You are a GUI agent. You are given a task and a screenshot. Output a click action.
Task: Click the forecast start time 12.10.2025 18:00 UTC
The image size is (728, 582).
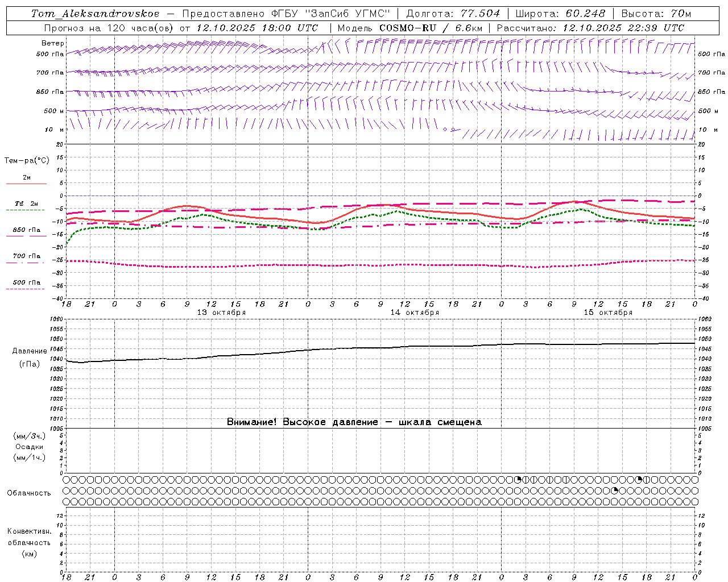click(x=257, y=28)
